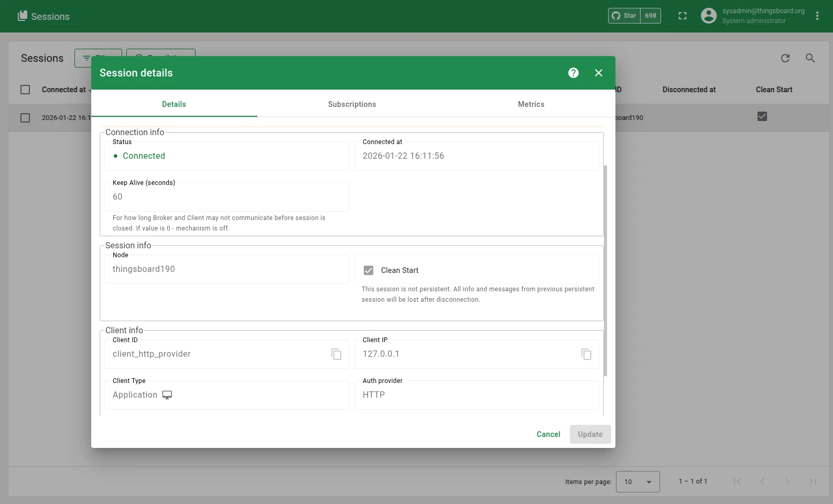Click the System administrator role label

point(754,21)
